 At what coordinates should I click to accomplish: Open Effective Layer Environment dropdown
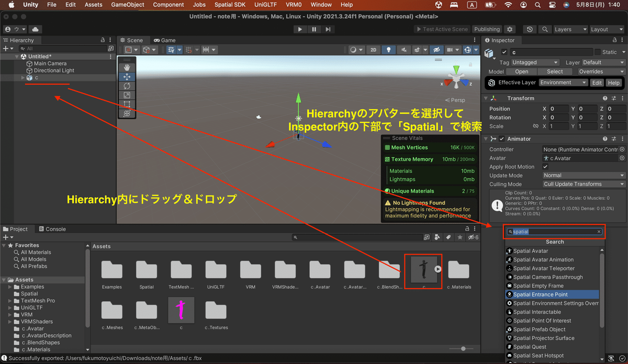tap(564, 83)
